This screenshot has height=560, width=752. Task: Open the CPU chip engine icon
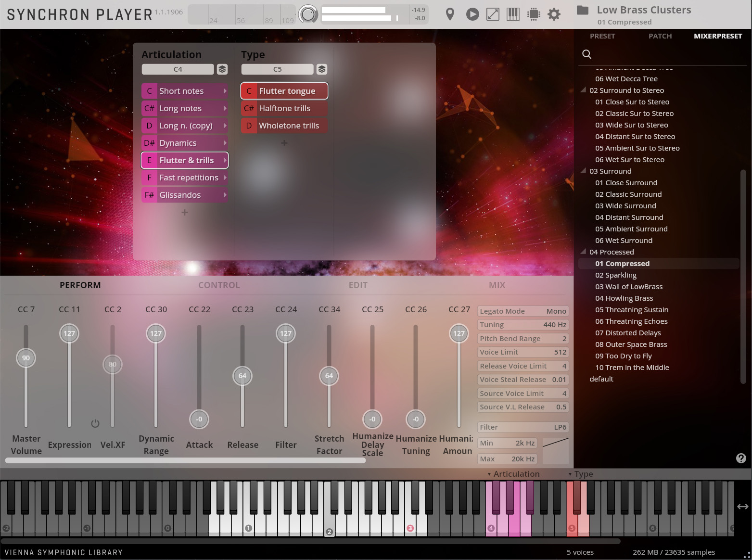[x=534, y=14]
